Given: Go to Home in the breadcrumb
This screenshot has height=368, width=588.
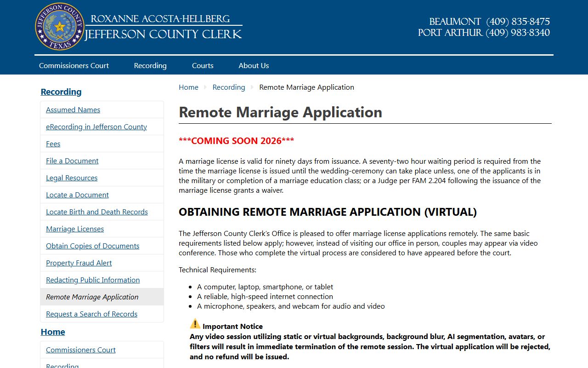Looking at the screenshot, I should click(188, 87).
